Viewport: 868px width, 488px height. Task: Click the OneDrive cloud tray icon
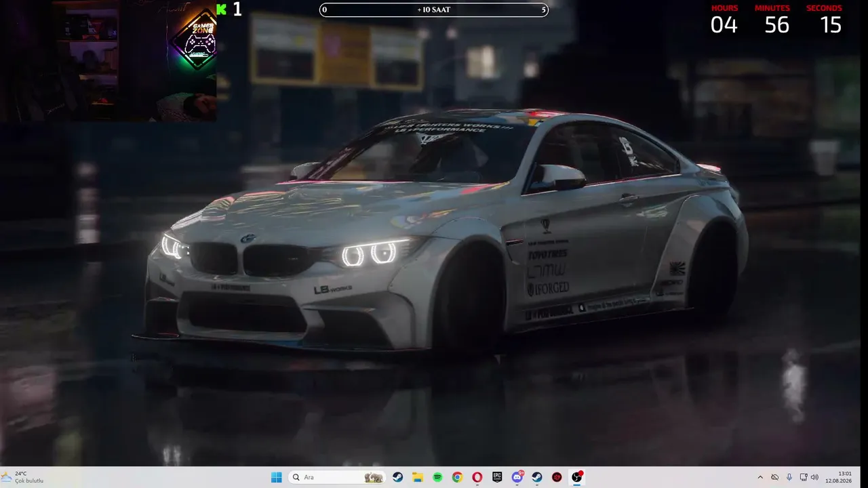coord(775,477)
